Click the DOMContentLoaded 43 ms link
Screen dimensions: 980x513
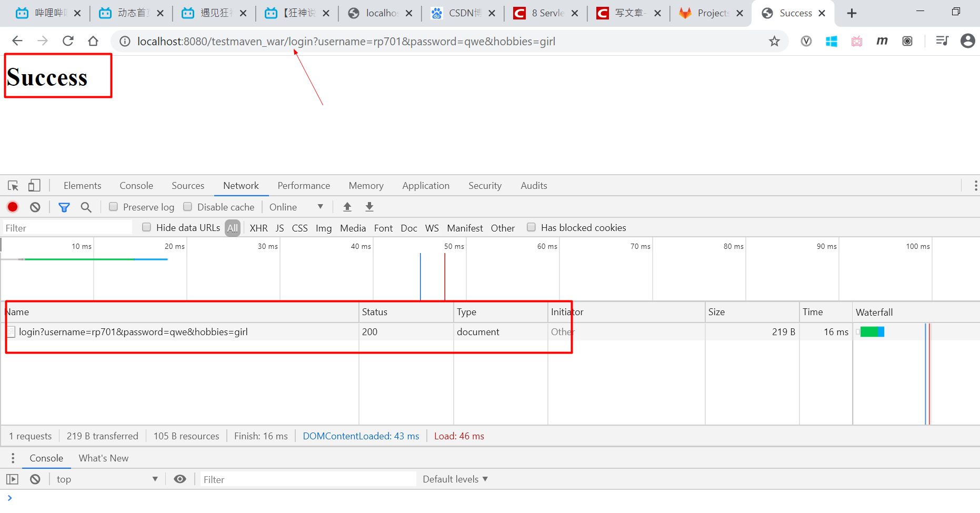coord(361,436)
